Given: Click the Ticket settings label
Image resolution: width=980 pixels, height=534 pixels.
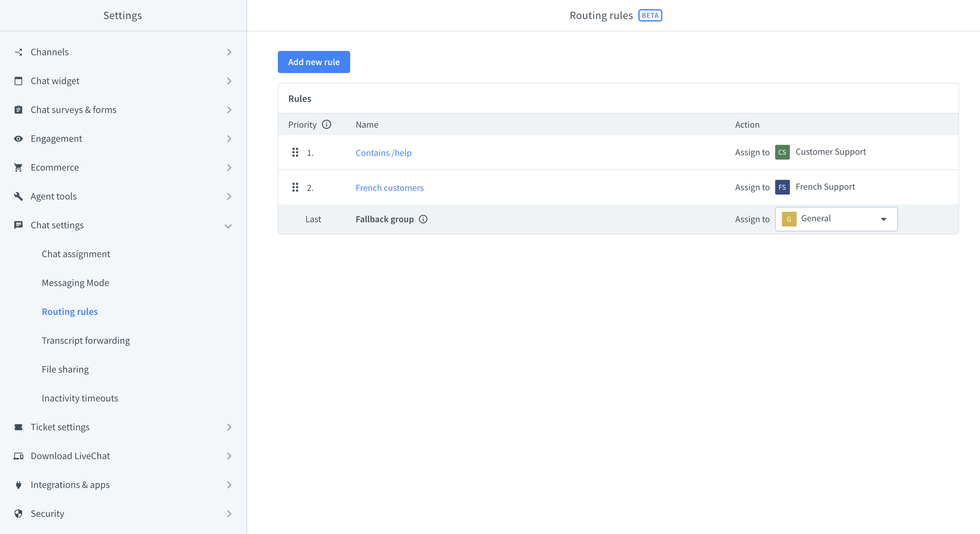Looking at the screenshot, I should pos(60,427).
